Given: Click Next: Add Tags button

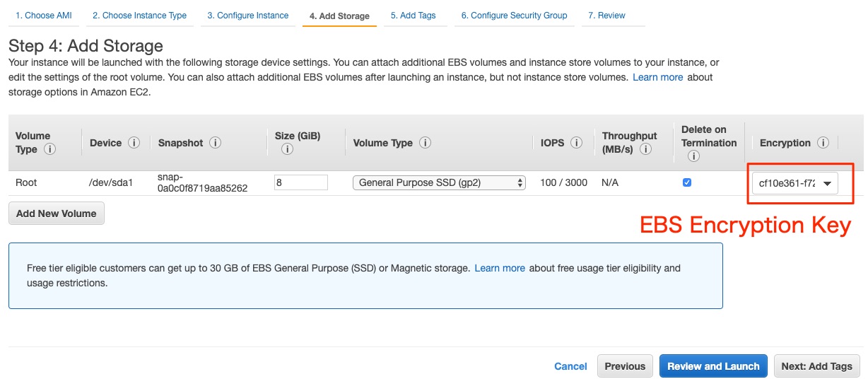Looking at the screenshot, I should point(817,366).
